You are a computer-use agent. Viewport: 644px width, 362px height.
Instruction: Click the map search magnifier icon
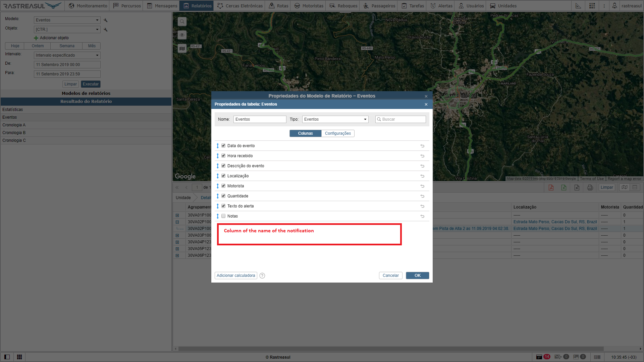click(x=182, y=22)
